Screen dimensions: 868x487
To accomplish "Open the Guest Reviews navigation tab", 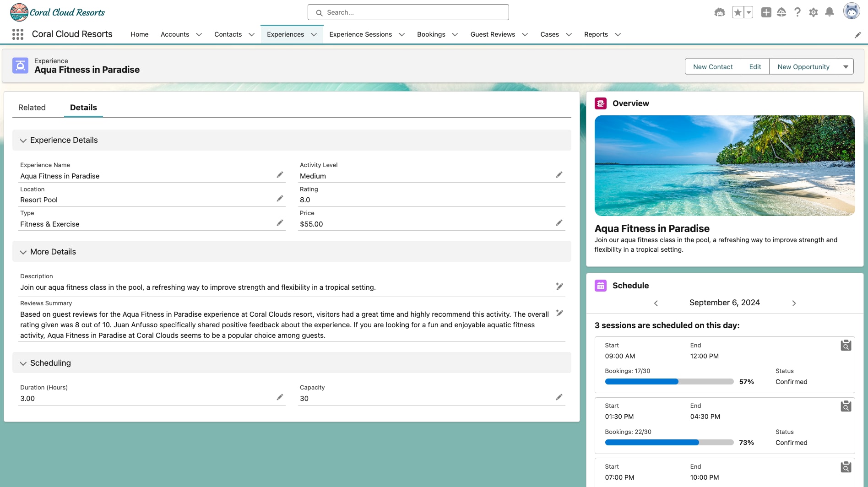I will [493, 34].
